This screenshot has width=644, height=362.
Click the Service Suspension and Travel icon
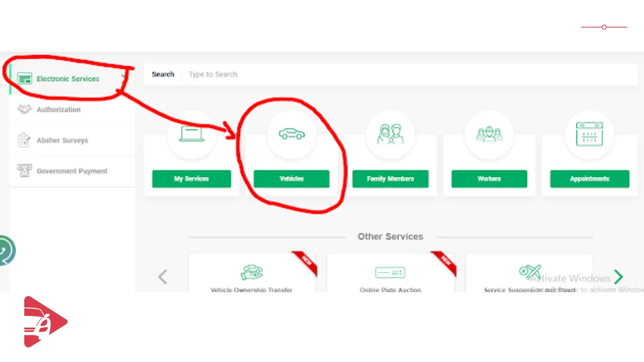tap(529, 272)
